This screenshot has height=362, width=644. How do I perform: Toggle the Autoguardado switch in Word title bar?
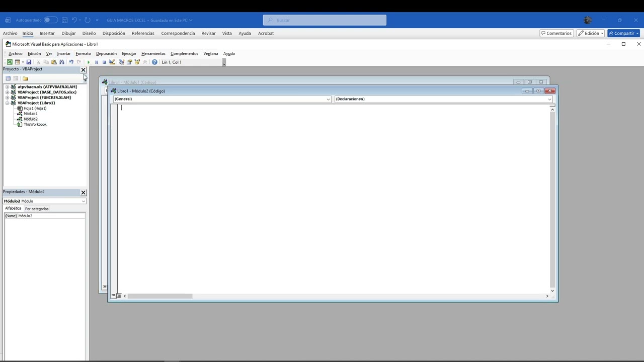pyautogui.click(x=51, y=20)
